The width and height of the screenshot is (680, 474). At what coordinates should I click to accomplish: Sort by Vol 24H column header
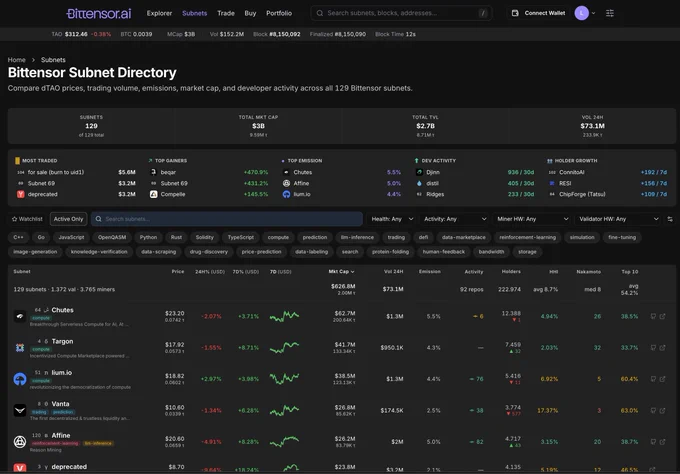pyautogui.click(x=393, y=271)
